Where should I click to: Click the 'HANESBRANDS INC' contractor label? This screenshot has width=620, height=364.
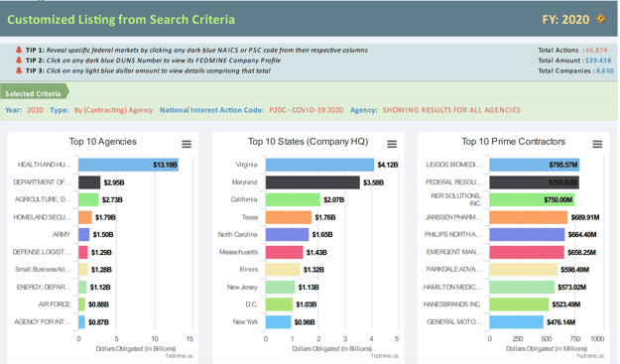[452, 304]
